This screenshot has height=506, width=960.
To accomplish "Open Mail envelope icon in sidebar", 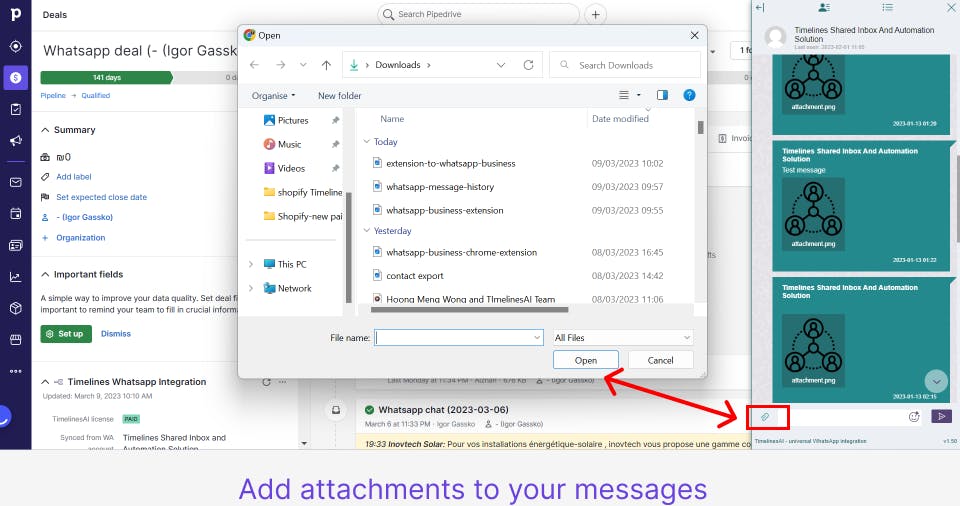I will pyautogui.click(x=15, y=183).
